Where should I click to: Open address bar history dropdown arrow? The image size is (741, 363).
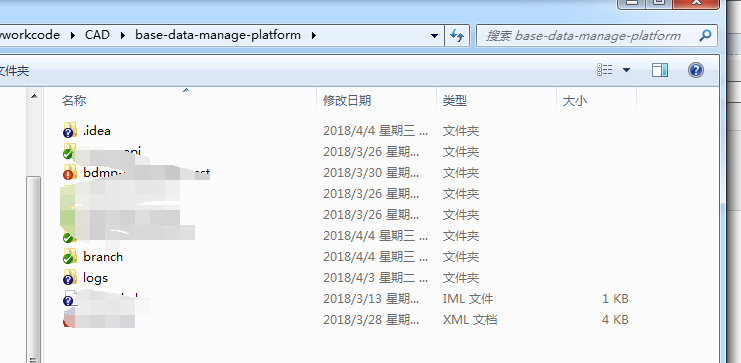tap(434, 35)
